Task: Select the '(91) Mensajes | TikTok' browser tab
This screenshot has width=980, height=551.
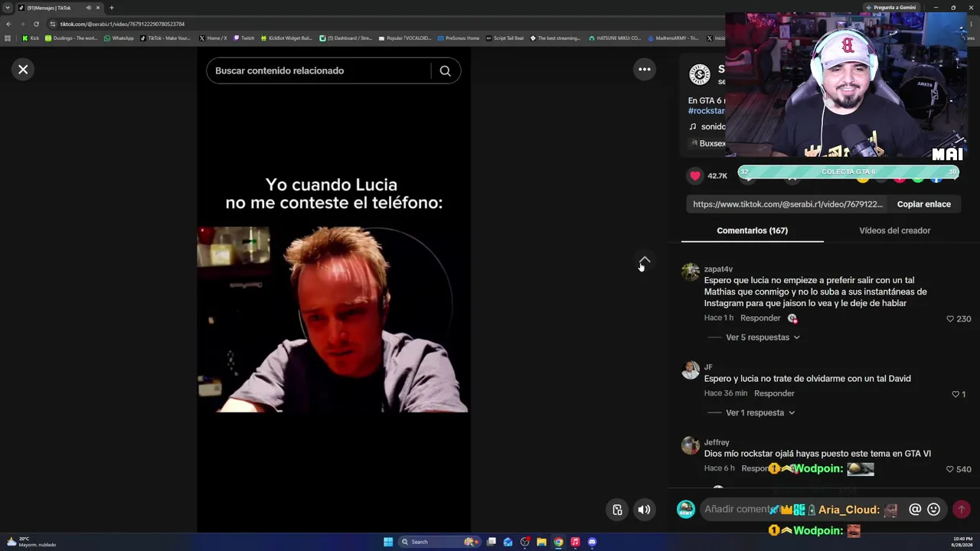Action: (60, 8)
